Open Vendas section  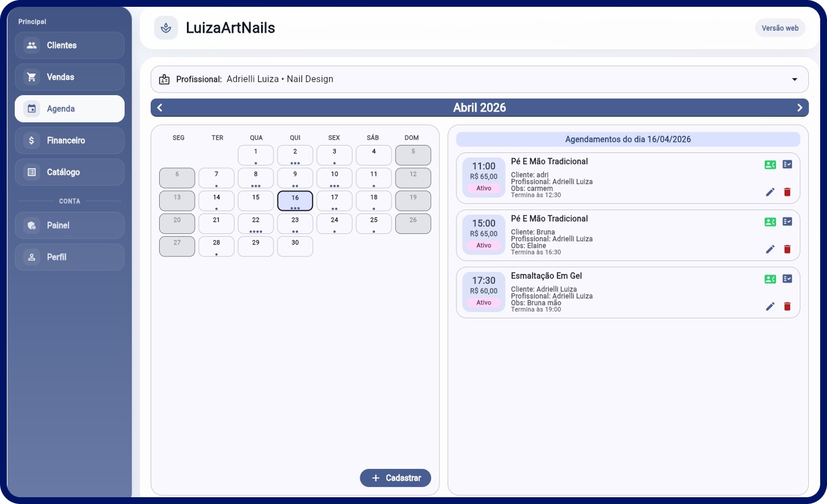70,77
